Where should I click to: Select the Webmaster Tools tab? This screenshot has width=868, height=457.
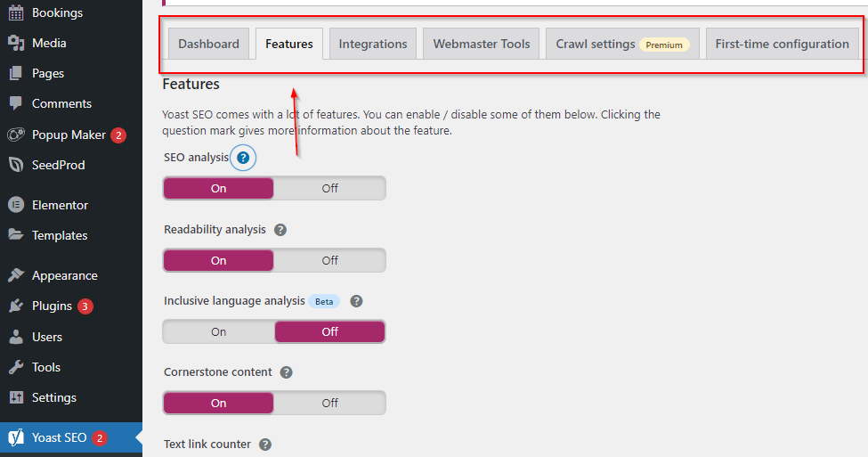(481, 44)
